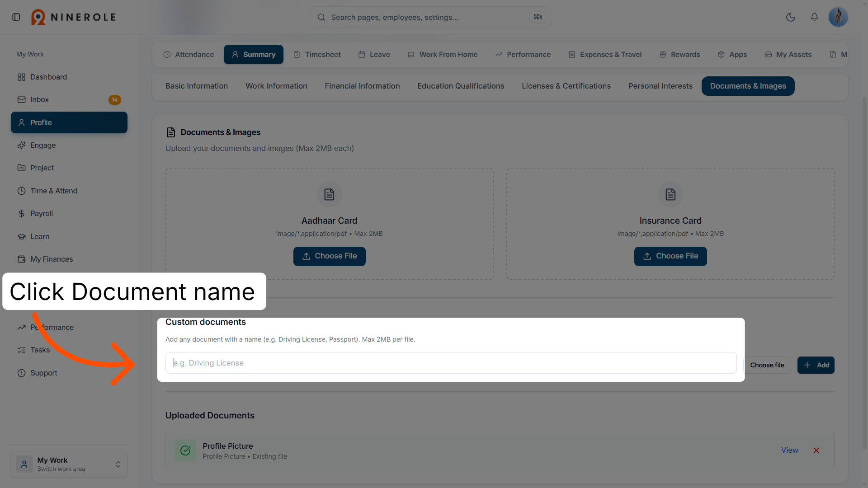Focus the global search field
The image size is (868, 488).
(x=430, y=17)
